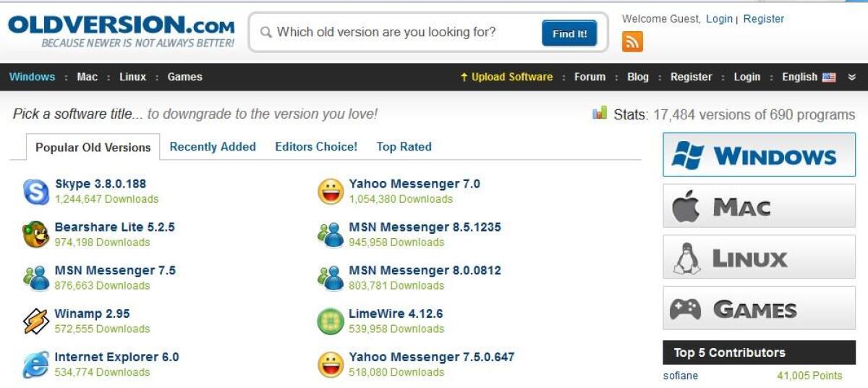Click the 1,054,380 Downloads text
The width and height of the screenshot is (868, 388).
click(x=401, y=199)
